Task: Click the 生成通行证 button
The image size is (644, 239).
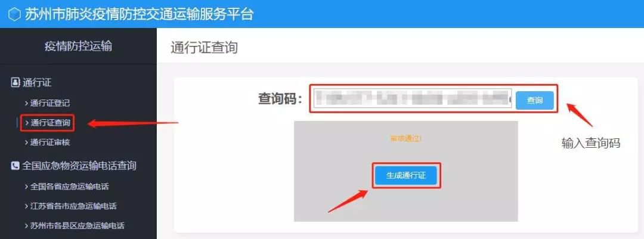Action: pyautogui.click(x=406, y=175)
